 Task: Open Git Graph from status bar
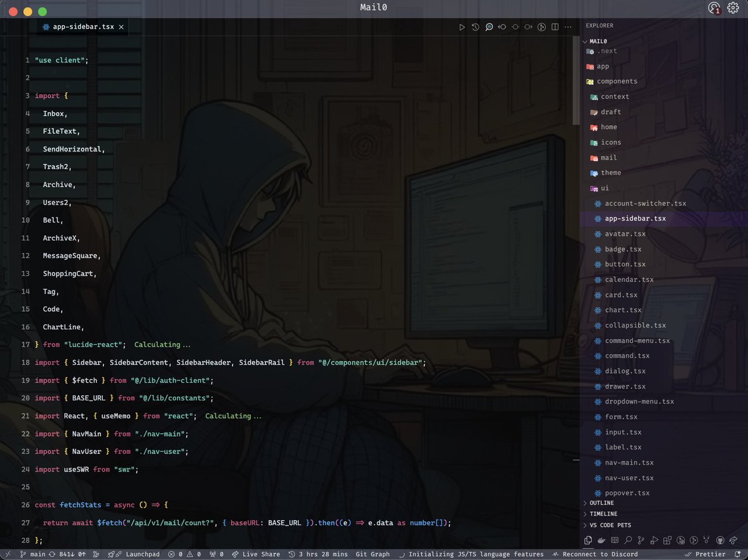(373, 554)
